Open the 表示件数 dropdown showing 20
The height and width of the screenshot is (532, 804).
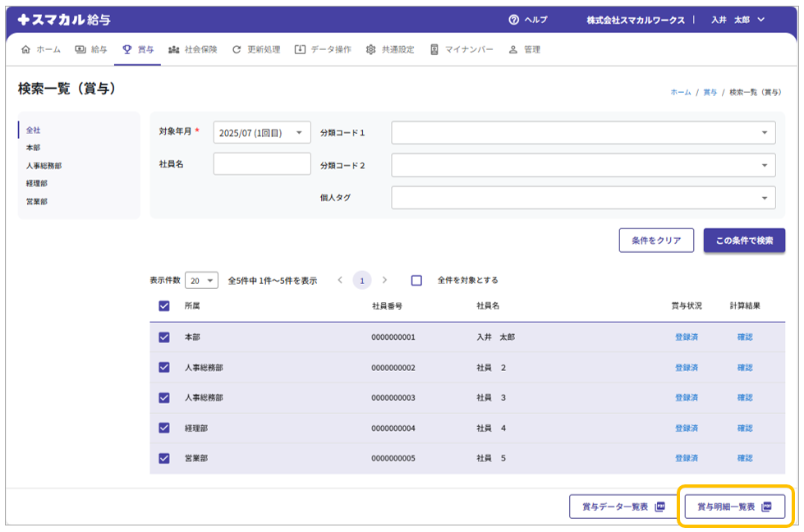pos(201,281)
